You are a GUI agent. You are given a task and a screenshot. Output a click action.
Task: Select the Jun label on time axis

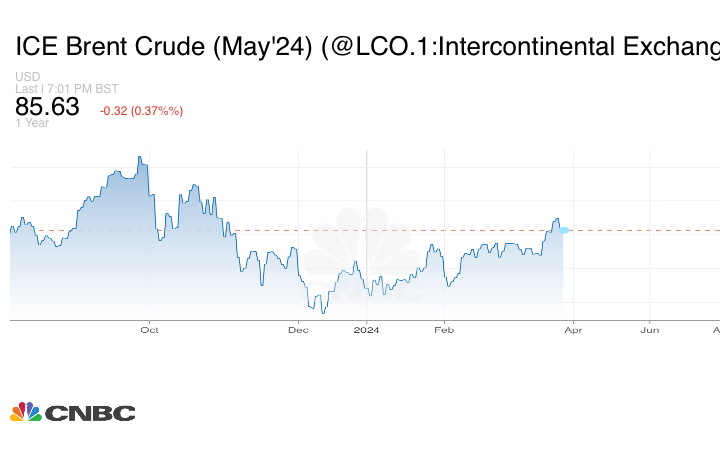click(649, 329)
